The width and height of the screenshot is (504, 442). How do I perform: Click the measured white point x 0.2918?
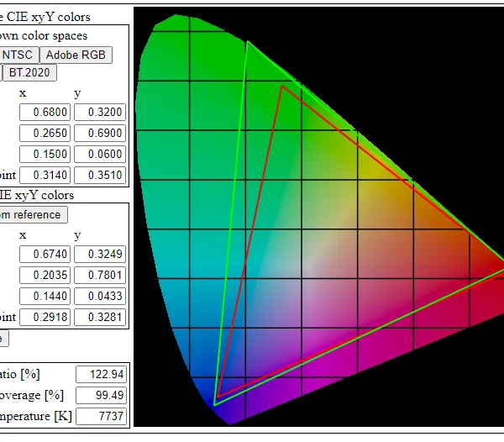coord(45,318)
